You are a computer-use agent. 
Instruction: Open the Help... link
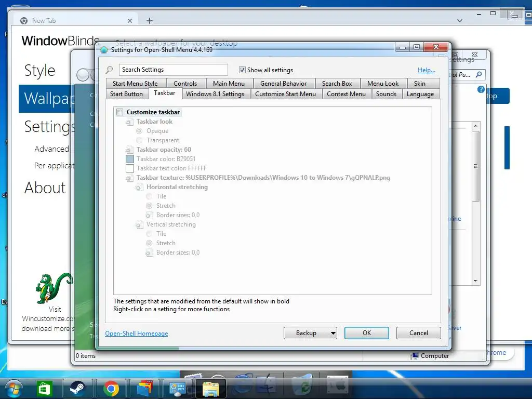(427, 70)
